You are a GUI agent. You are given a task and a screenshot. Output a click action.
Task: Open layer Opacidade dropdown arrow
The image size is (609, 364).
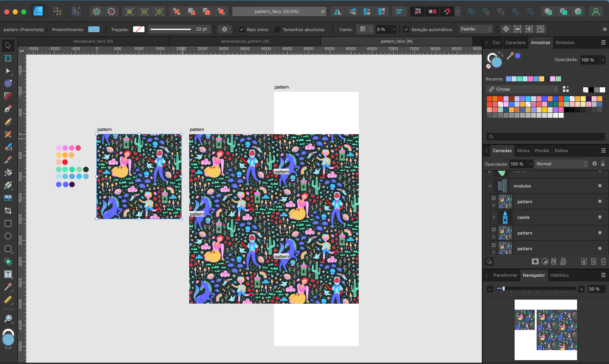(531, 164)
